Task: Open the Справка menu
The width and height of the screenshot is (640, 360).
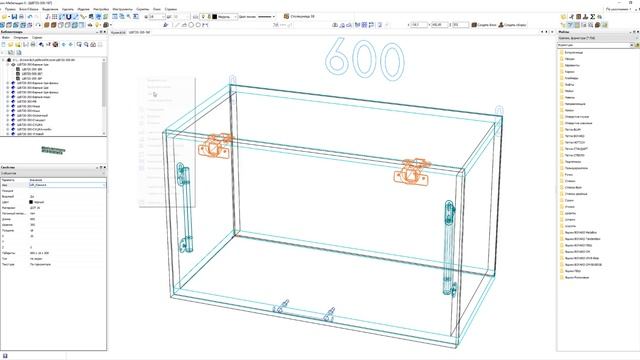Action: point(171,9)
